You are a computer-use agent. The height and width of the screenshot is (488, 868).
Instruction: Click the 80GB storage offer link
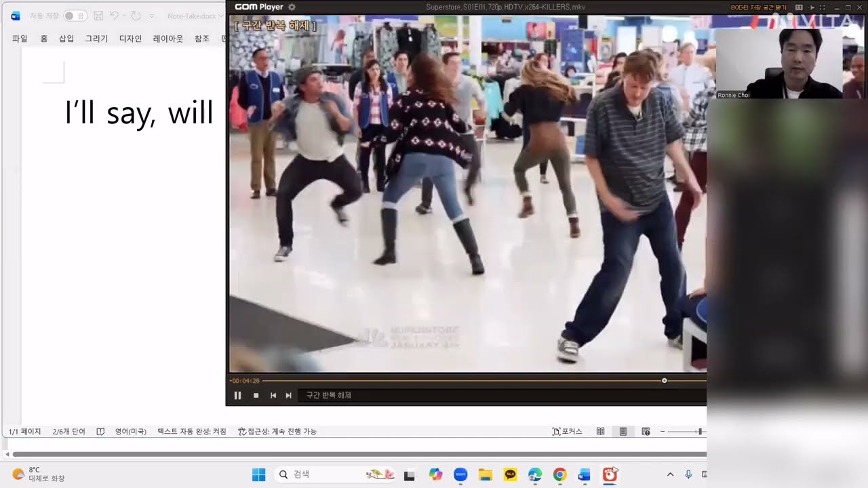[x=758, y=7]
